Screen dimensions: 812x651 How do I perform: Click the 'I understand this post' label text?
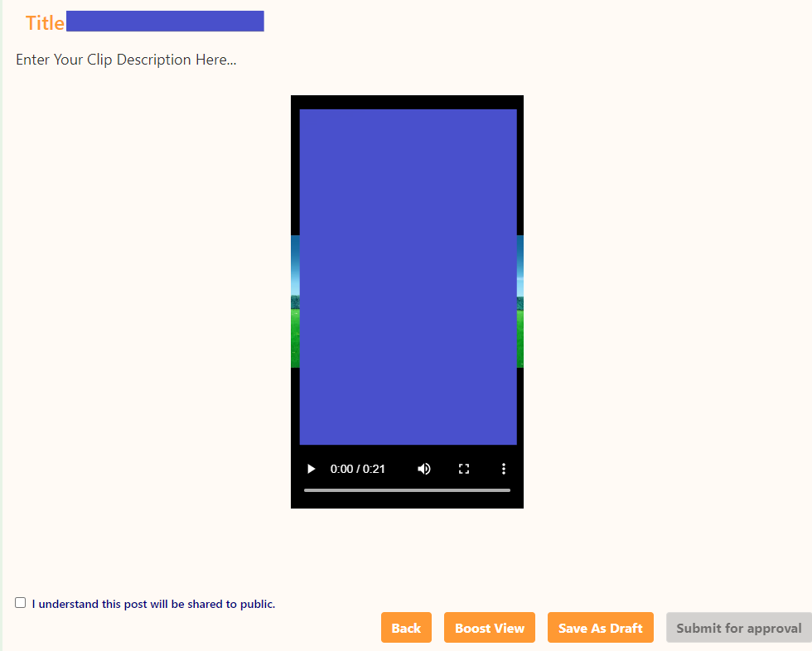coord(153,605)
